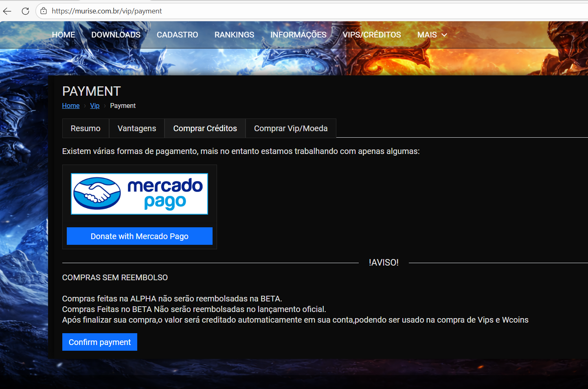Open VIPS/CRÉDITOS from the navigation bar
The width and height of the screenshot is (588, 389).
pyautogui.click(x=371, y=35)
